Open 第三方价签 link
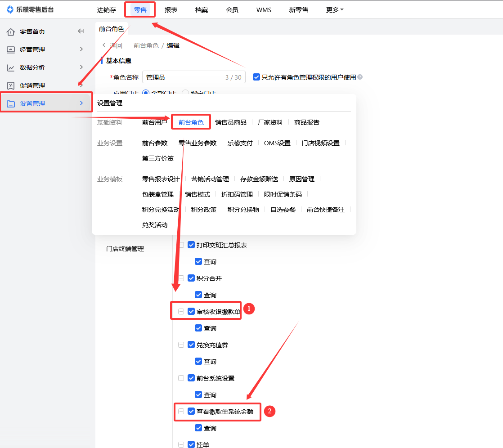 pos(158,158)
